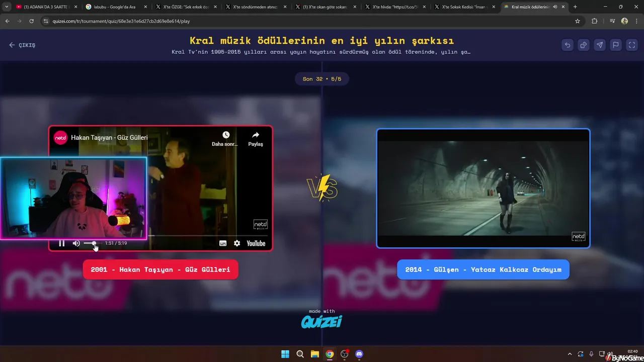Click the copy link icon in quiz header
Screen dimensions: 644x362
click(x=584, y=45)
